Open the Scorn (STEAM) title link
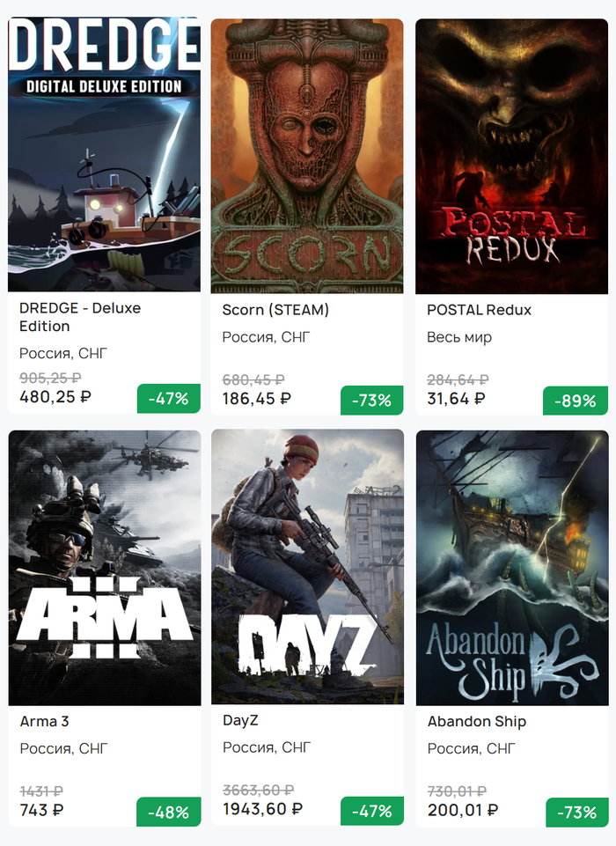Screen dimensions: 616x846 pyautogui.click(x=275, y=310)
